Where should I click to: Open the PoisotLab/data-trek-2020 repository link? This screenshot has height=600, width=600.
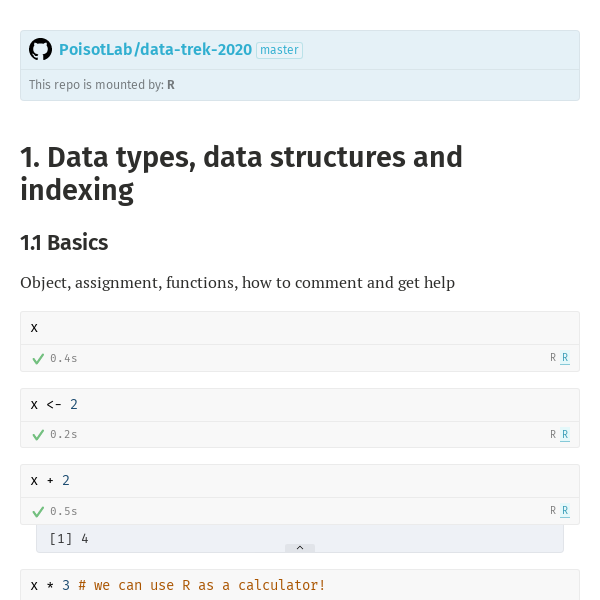(154, 50)
